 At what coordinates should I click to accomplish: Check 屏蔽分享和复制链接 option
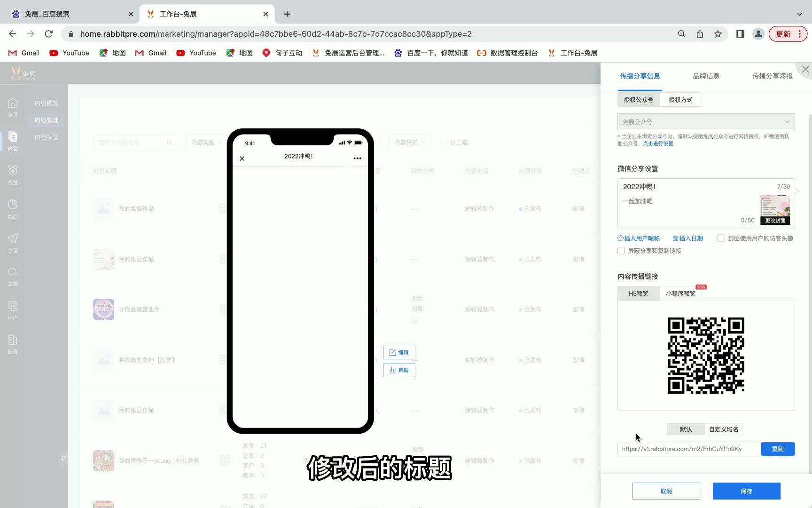pos(621,251)
